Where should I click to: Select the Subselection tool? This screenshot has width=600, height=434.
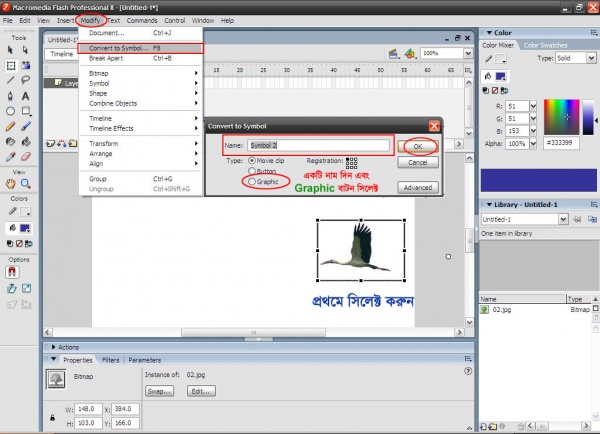(x=25, y=50)
